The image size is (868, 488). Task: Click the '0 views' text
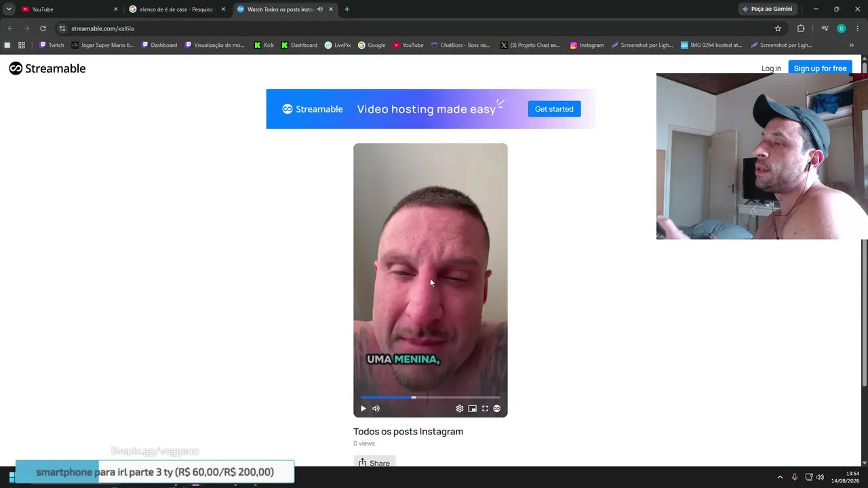(364, 443)
